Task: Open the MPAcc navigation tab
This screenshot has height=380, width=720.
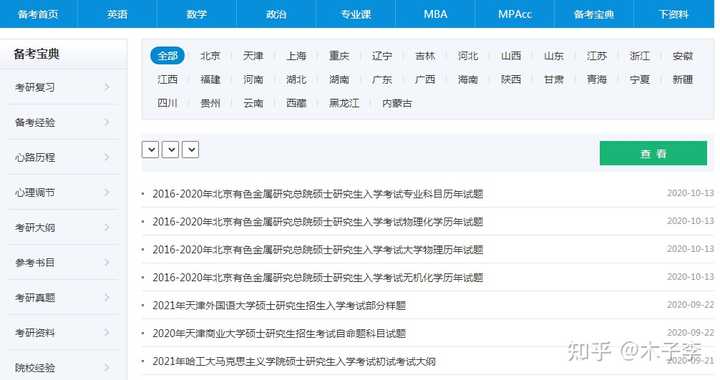Action: click(515, 14)
